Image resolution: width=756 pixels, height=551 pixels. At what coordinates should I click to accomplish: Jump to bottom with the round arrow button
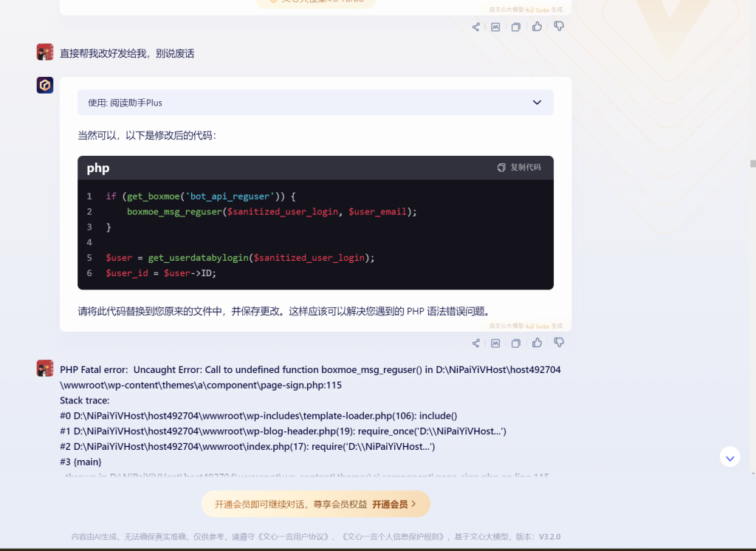click(730, 457)
